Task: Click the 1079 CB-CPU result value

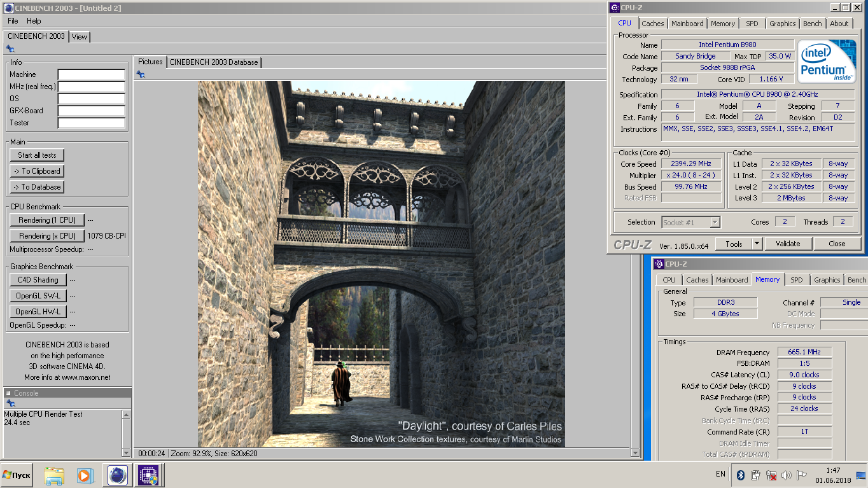Action: (x=106, y=236)
